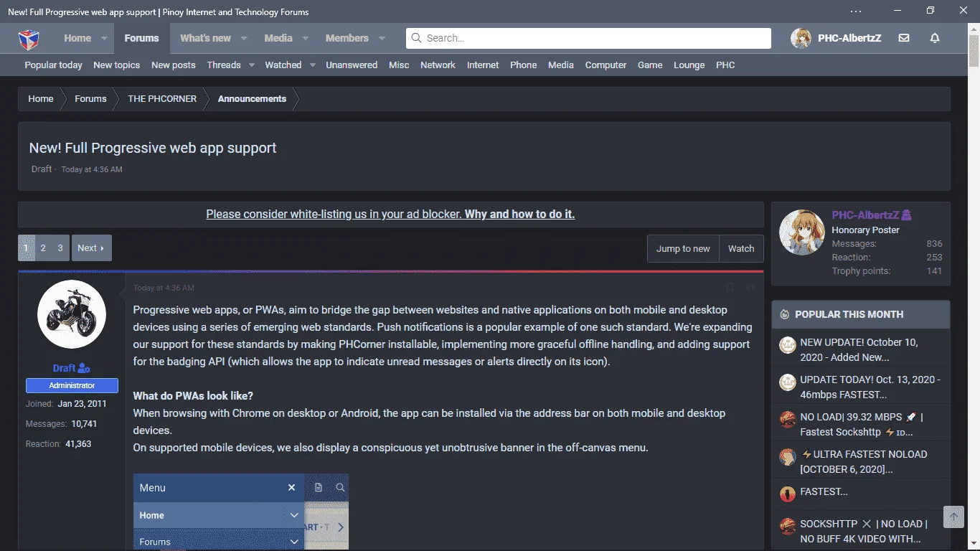The height and width of the screenshot is (551, 980).
Task: Bookmark the first post
Action: (x=730, y=288)
